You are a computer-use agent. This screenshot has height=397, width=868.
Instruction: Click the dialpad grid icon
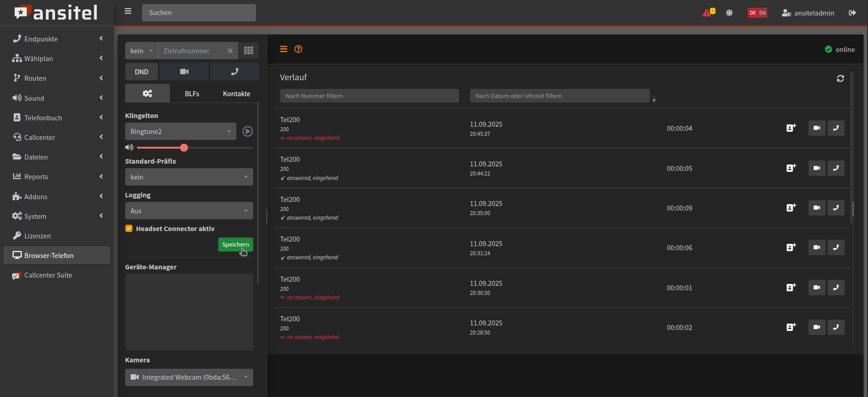[249, 51]
